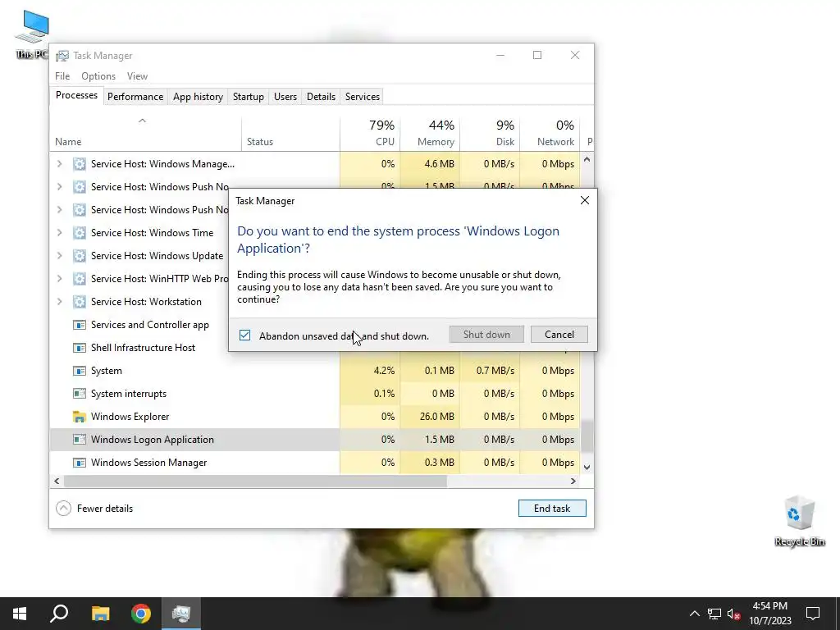The height and width of the screenshot is (630, 840).
Task: Click the process list scroll up arrow
Action: [x=587, y=160]
